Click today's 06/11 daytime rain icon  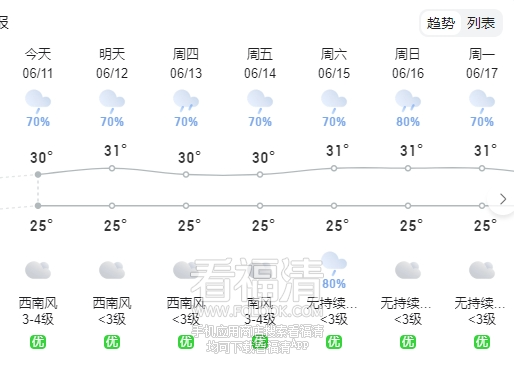point(38,102)
